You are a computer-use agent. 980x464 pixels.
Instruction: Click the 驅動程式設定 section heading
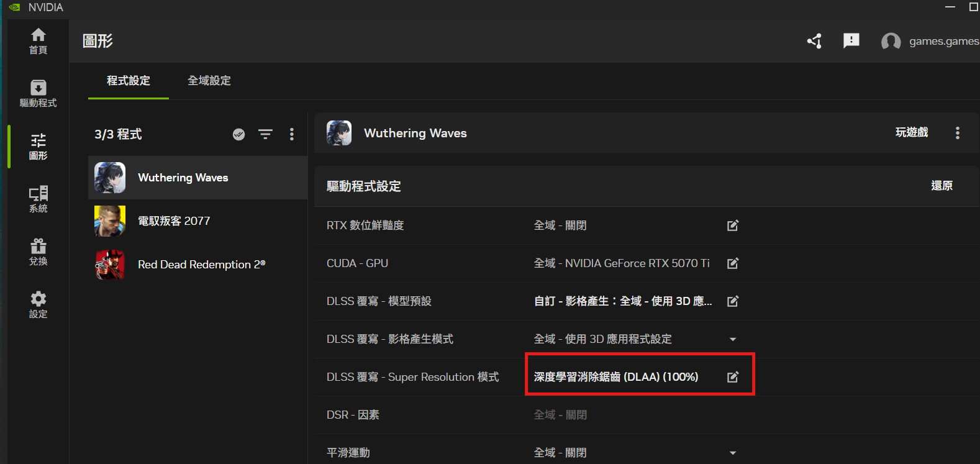tap(364, 186)
